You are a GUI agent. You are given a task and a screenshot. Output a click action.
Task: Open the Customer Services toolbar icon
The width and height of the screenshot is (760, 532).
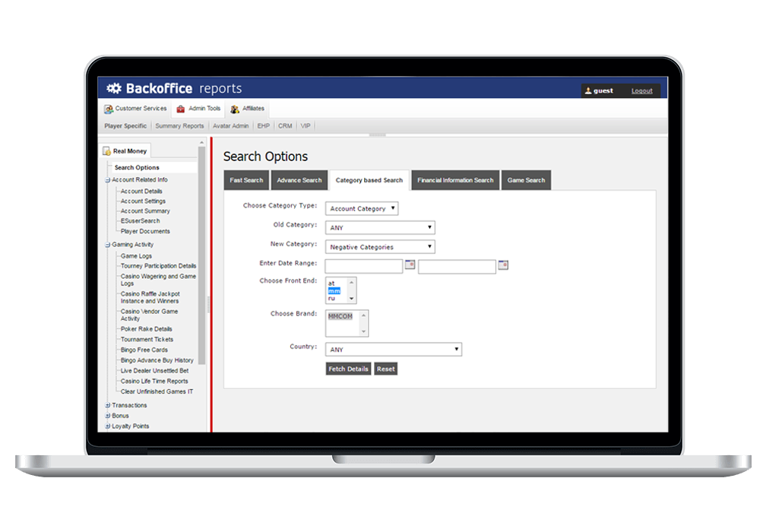(x=109, y=108)
